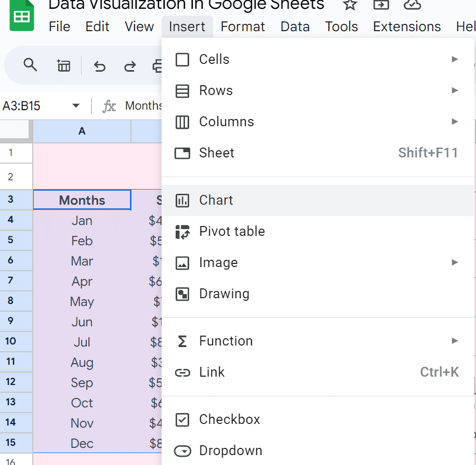Click the Aug cell
This screenshot has height=465, width=476.
point(82,362)
